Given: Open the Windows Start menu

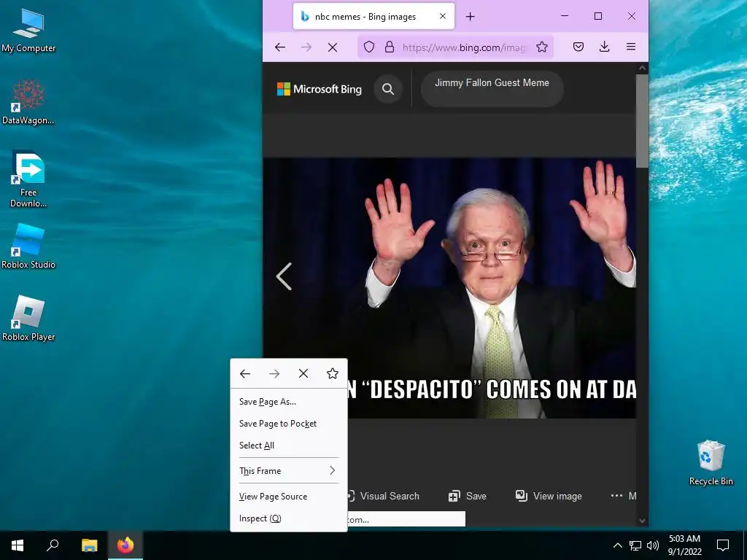Looking at the screenshot, I should (18, 545).
